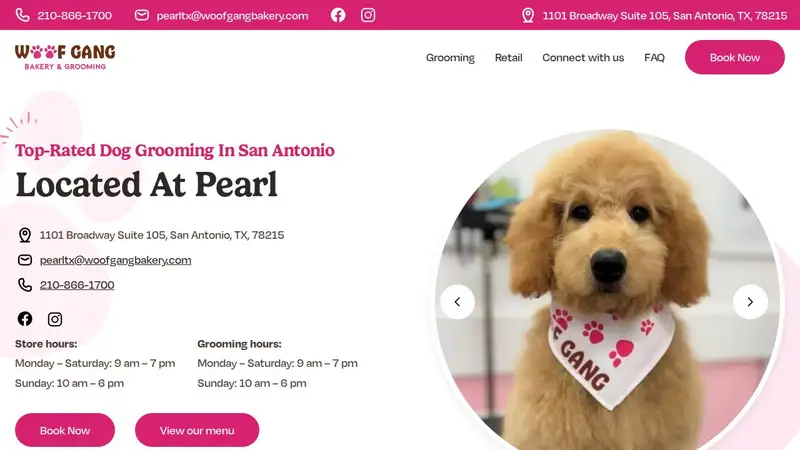Click the Grooming hours: label
800x450 pixels.
pos(239,344)
